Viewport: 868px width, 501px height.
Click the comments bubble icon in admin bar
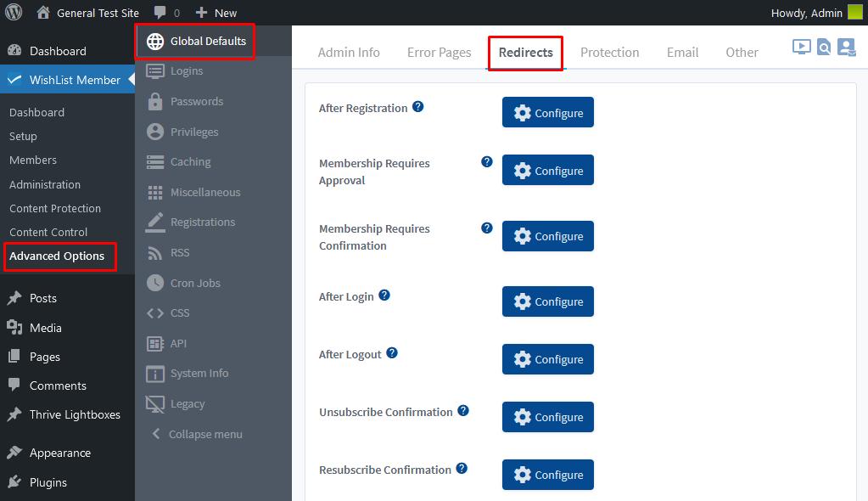(160, 13)
